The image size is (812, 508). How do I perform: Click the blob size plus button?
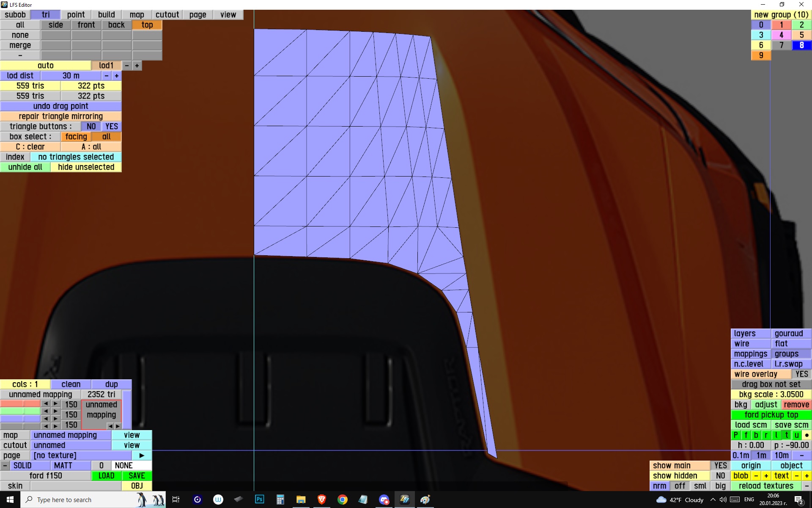coord(766,476)
